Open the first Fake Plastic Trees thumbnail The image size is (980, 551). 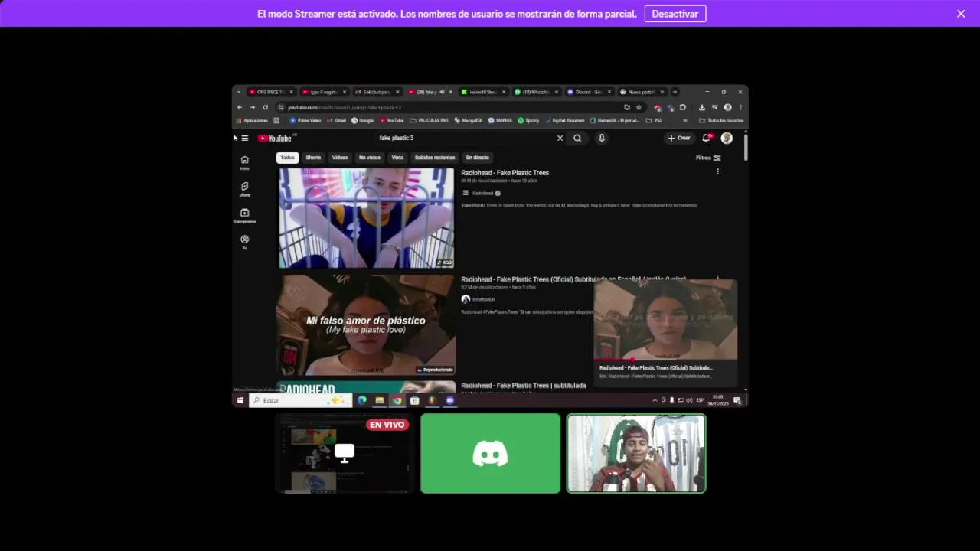(366, 218)
